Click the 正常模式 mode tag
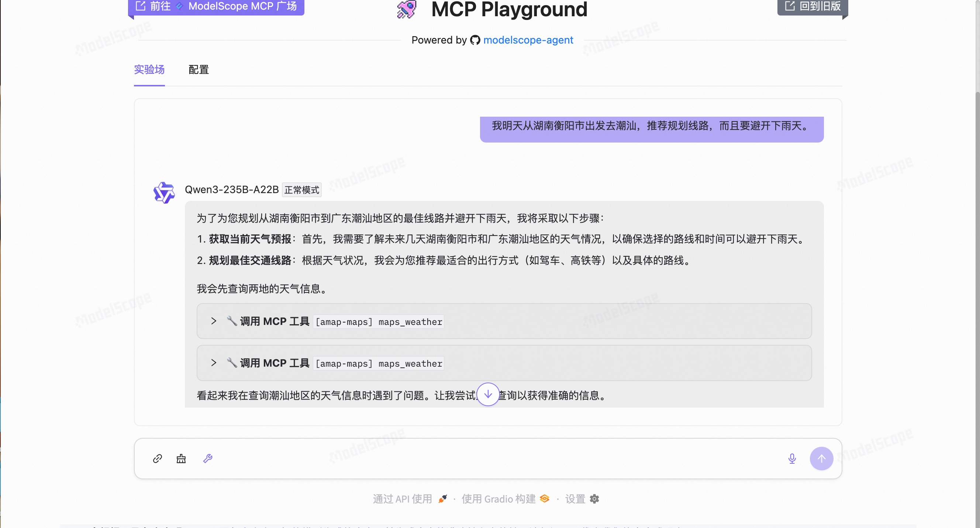 coord(302,189)
